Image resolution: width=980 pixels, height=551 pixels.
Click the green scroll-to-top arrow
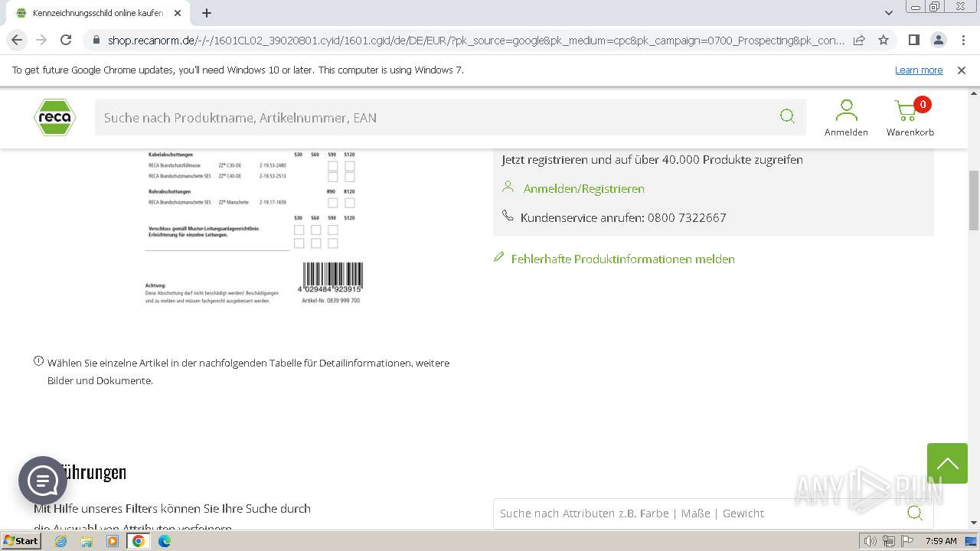(x=947, y=463)
